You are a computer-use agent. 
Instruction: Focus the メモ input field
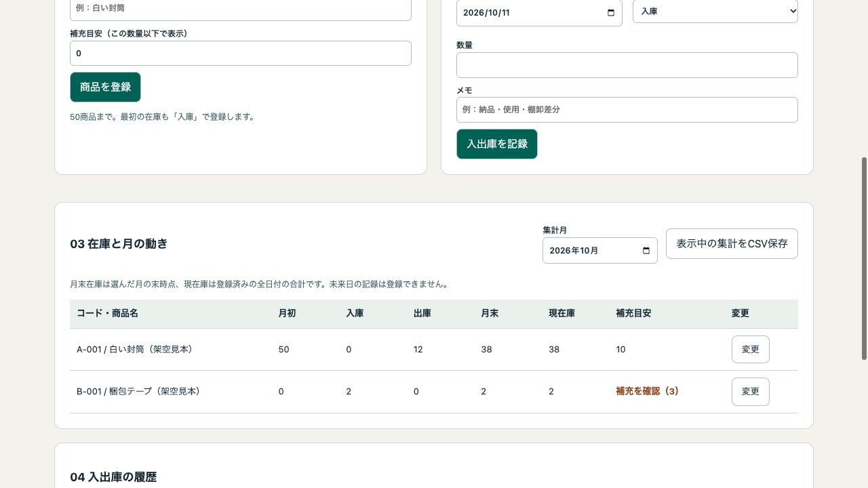627,110
